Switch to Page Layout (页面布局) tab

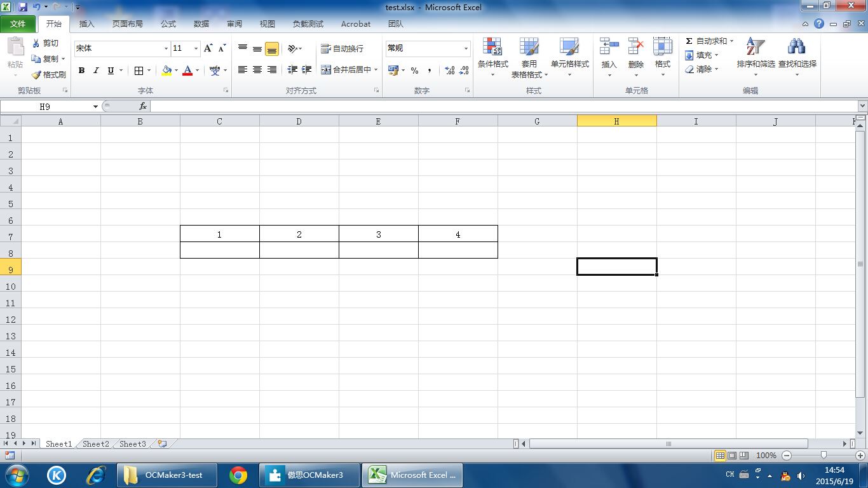[127, 24]
